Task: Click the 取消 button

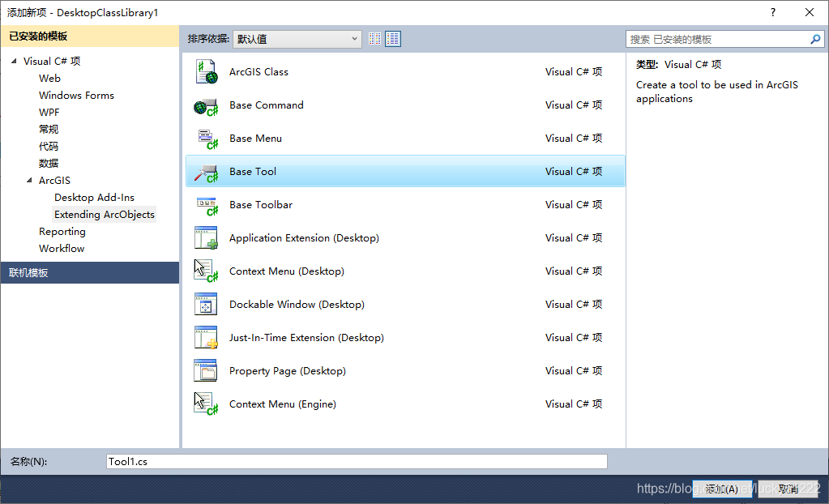Action: coord(788,489)
